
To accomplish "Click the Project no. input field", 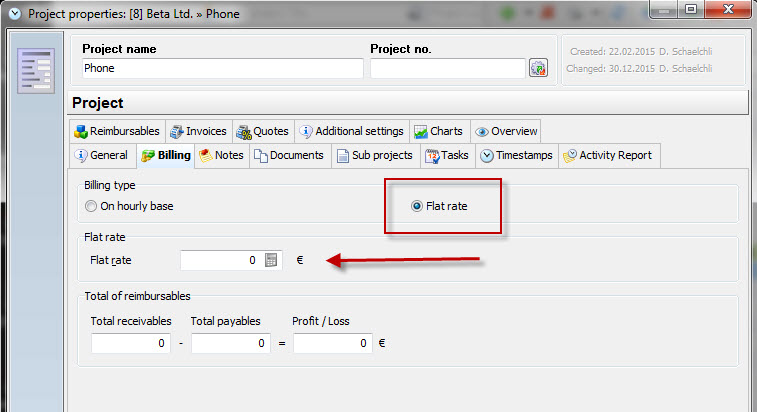I will click(447, 68).
